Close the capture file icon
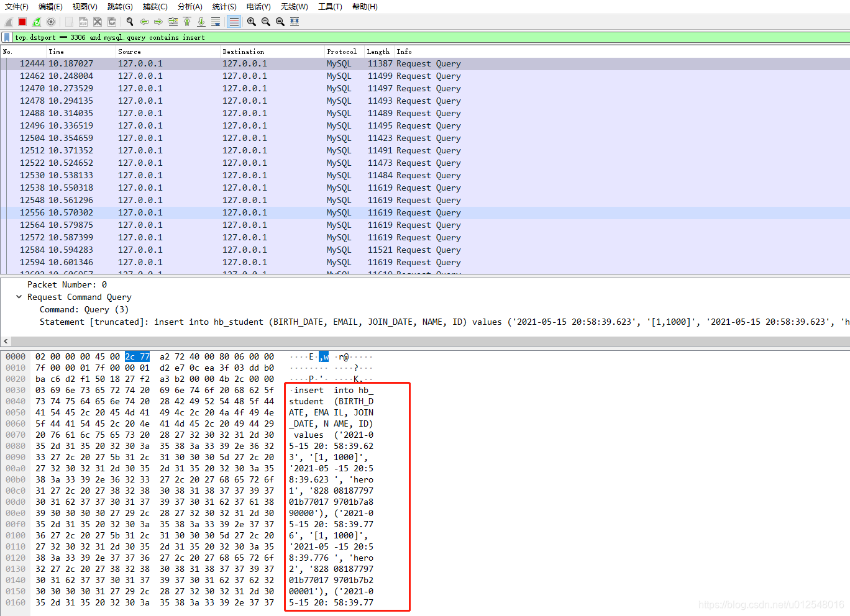The height and width of the screenshot is (616, 850). pyautogui.click(x=98, y=22)
